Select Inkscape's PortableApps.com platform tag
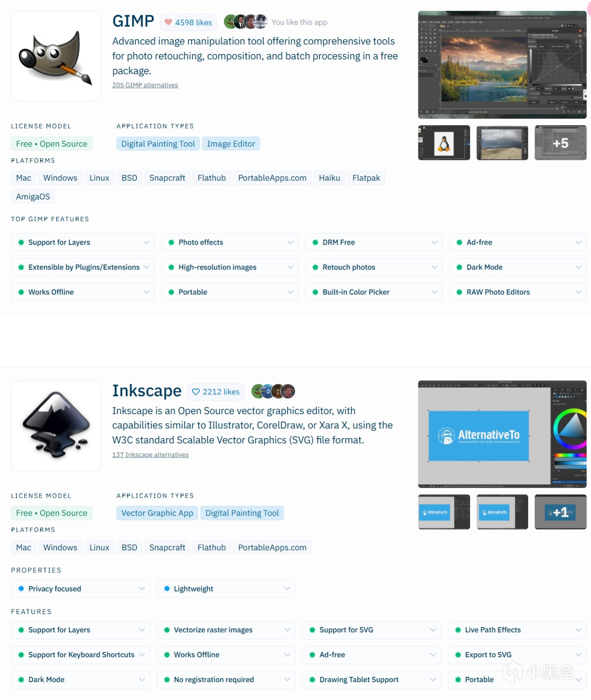The width and height of the screenshot is (591, 700). point(272,547)
